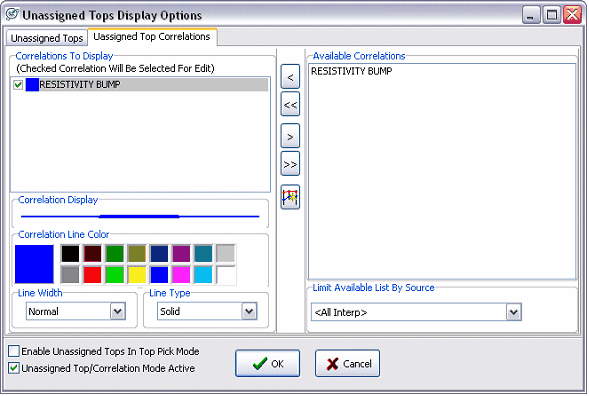Image resolution: width=589 pixels, height=396 pixels.
Task: Select the magenta color swatch
Action: click(181, 275)
